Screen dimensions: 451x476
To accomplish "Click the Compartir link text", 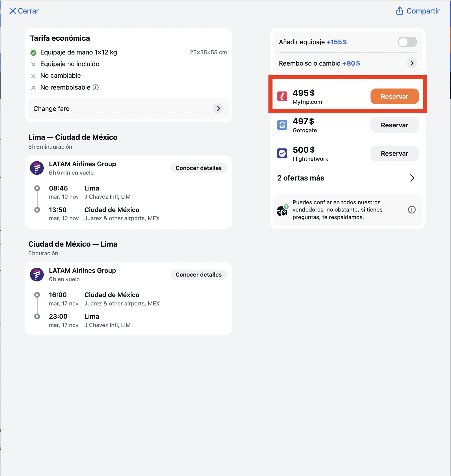I will [423, 11].
